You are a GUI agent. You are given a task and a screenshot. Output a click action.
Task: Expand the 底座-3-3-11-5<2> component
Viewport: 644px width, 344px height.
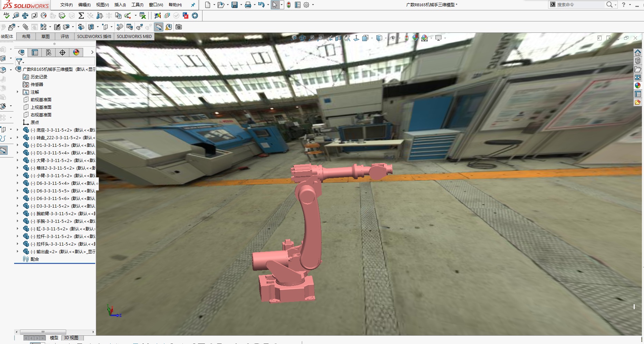click(x=18, y=130)
